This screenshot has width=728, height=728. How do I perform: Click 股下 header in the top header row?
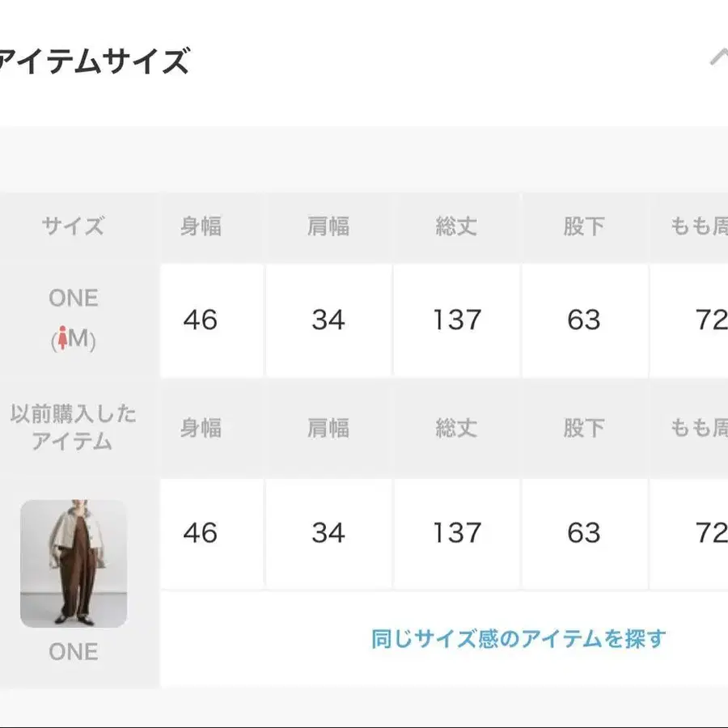pyautogui.click(x=584, y=226)
